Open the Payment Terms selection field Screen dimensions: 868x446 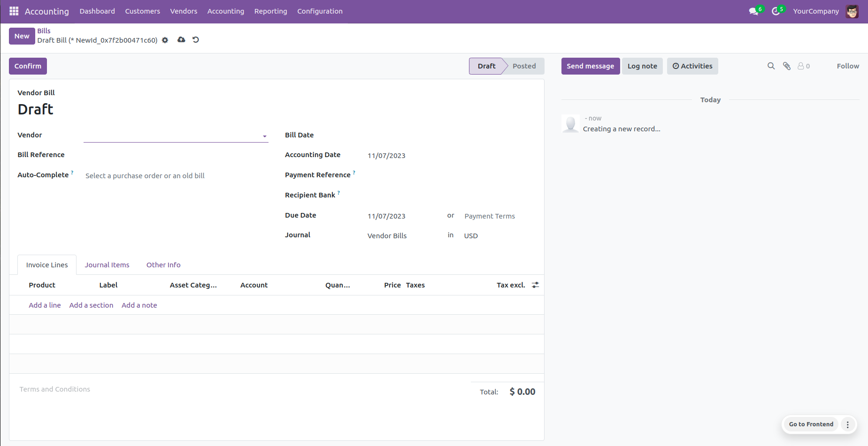click(497, 216)
